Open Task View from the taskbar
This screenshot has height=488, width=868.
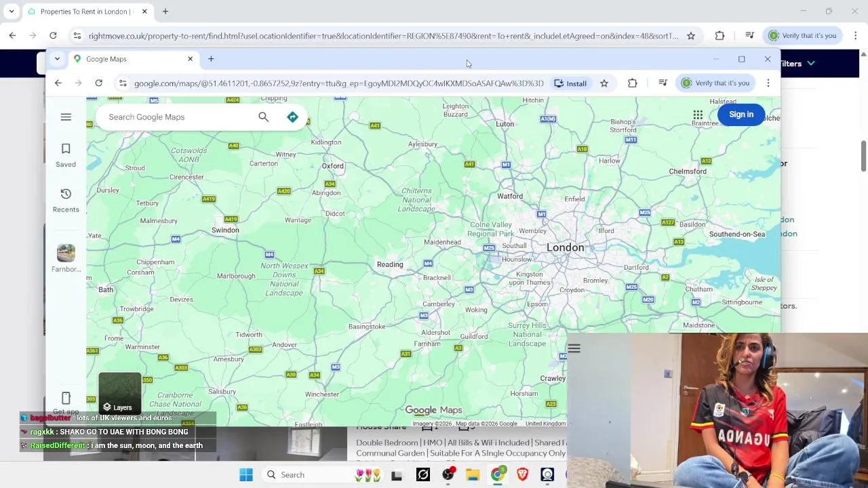pos(397,475)
